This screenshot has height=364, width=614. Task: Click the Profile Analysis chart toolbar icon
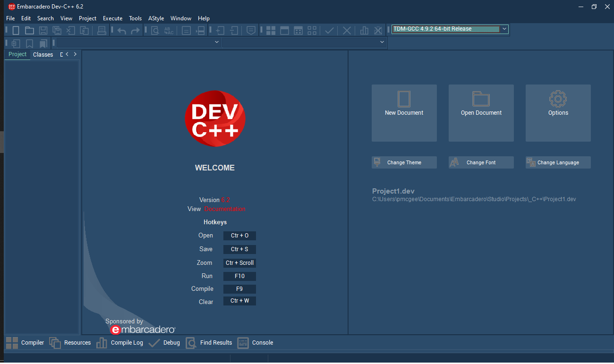click(364, 31)
